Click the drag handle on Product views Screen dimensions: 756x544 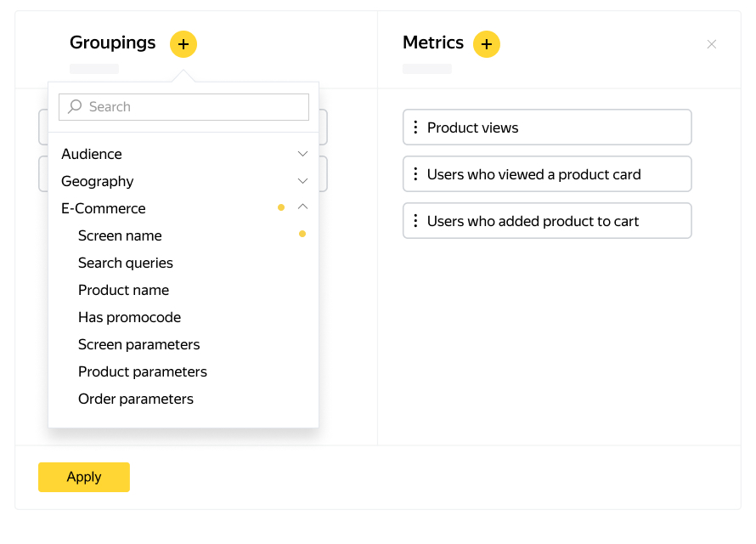[x=415, y=127]
